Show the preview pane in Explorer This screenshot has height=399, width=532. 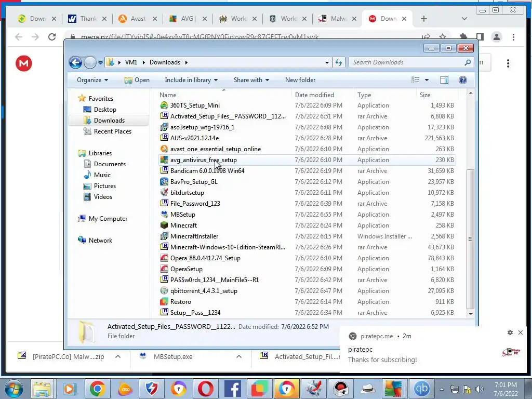point(444,80)
